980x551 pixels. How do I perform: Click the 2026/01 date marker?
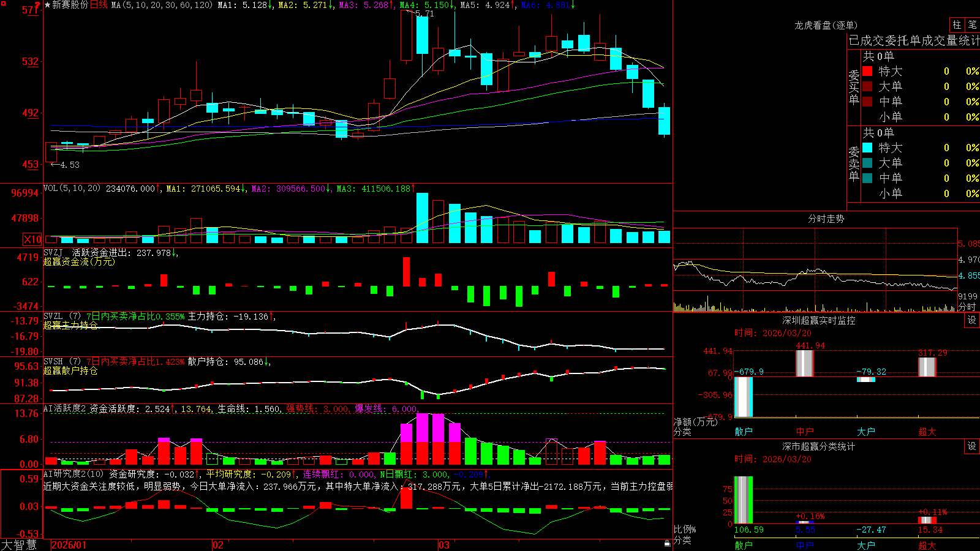pyautogui.click(x=69, y=545)
